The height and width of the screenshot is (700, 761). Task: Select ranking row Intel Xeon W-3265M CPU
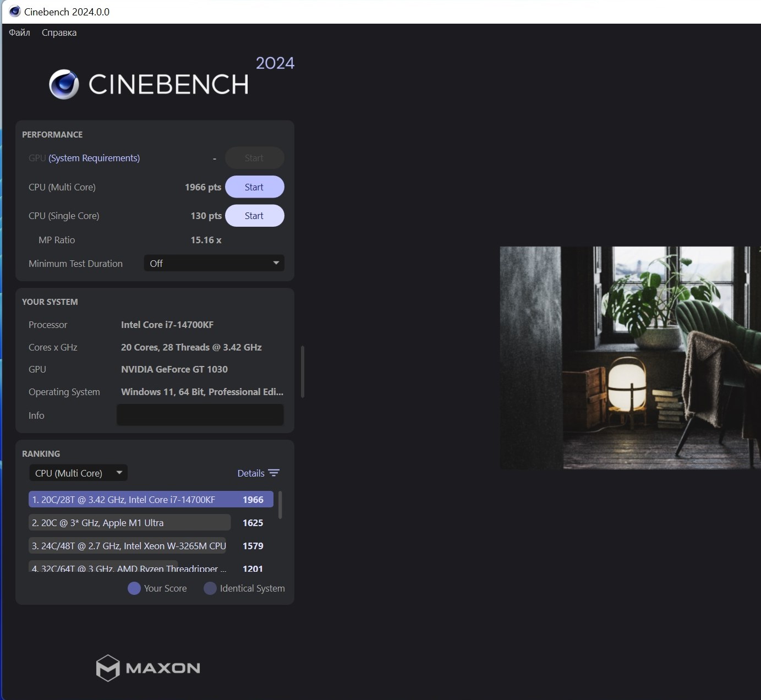click(127, 546)
